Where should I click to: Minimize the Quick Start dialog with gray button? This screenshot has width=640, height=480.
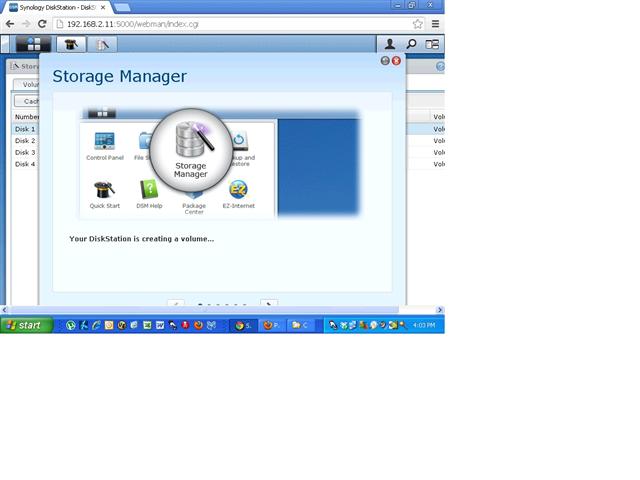click(385, 61)
